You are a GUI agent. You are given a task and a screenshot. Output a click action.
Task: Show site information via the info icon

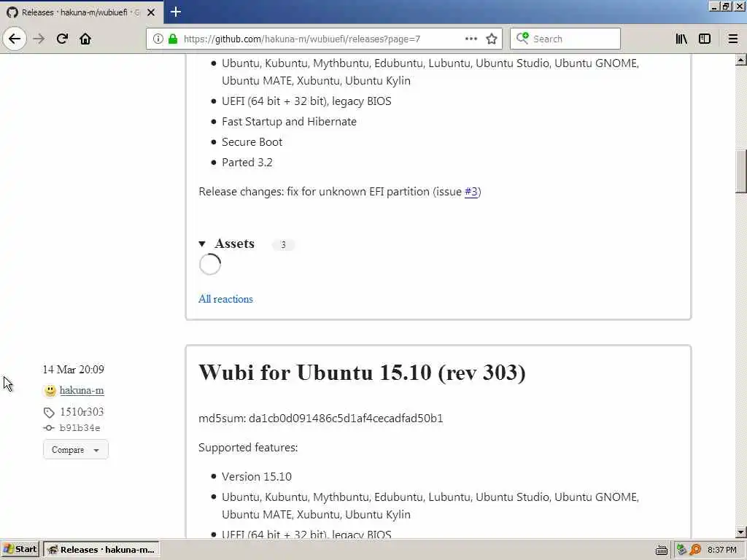[158, 39]
